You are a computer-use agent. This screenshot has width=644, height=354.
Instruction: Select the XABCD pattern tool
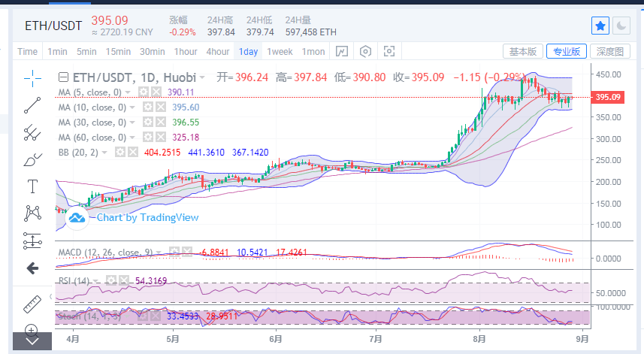32,213
